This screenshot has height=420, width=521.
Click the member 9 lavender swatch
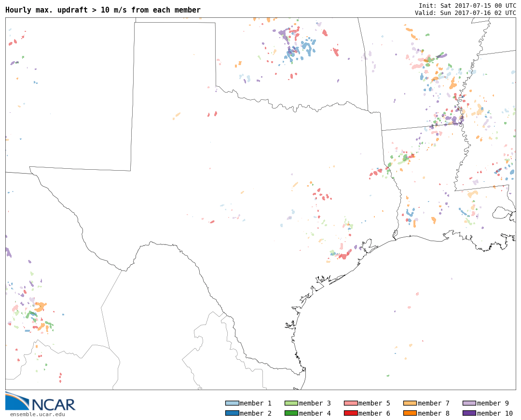pyautogui.click(x=469, y=403)
